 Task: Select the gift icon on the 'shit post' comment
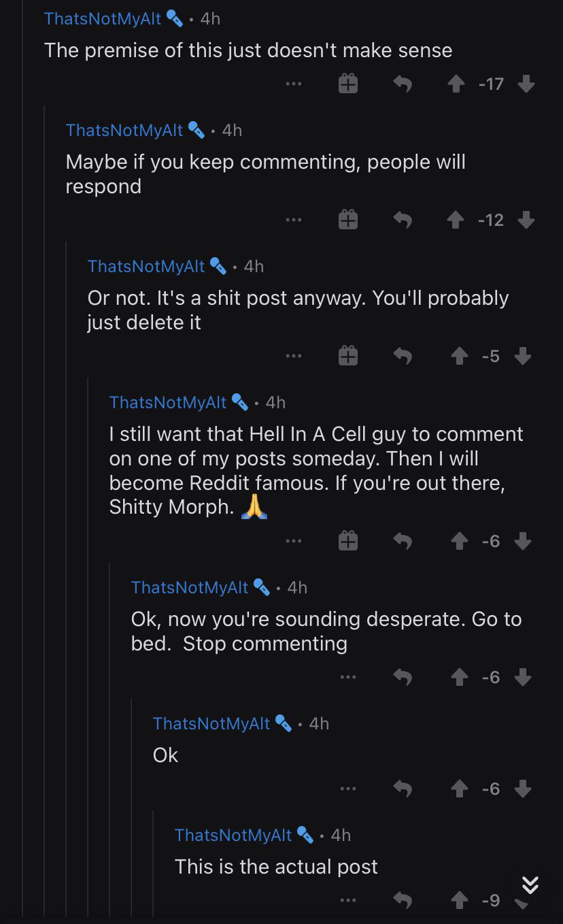click(x=347, y=355)
